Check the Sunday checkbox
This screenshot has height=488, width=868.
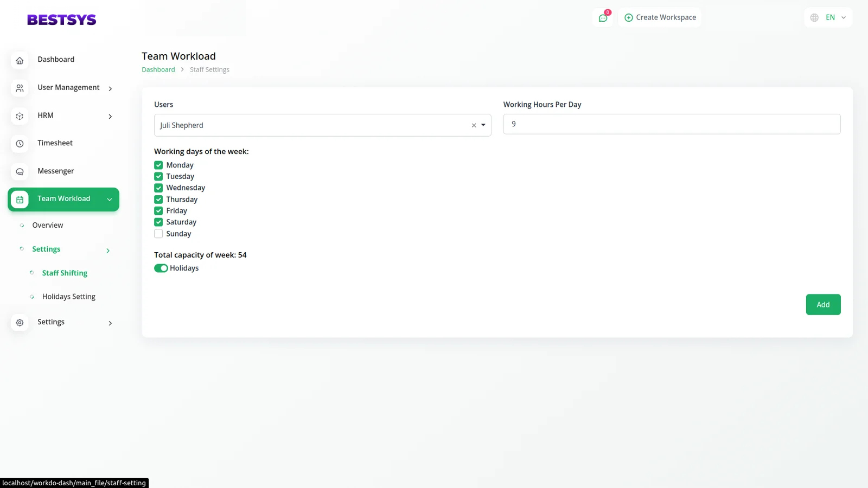(x=158, y=234)
